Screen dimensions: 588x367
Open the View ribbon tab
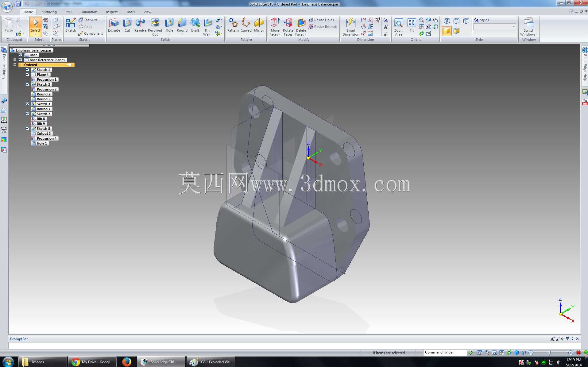click(x=147, y=12)
